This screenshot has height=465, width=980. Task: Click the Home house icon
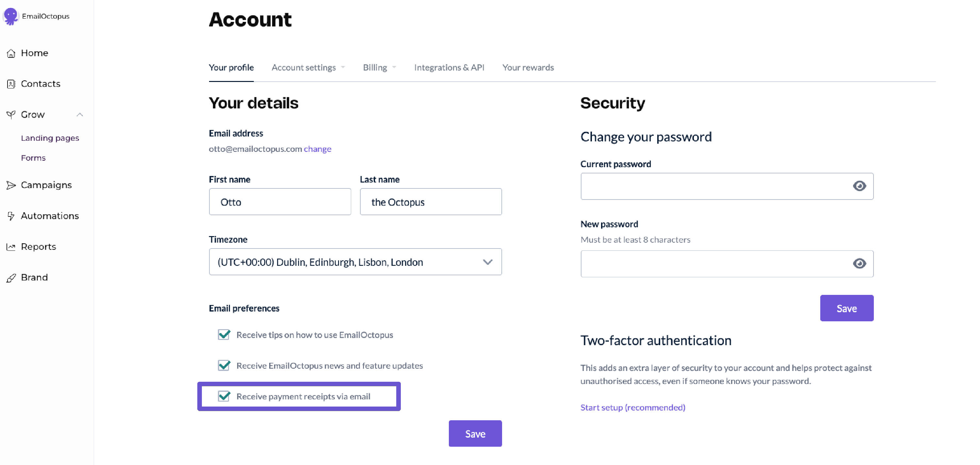tap(11, 53)
